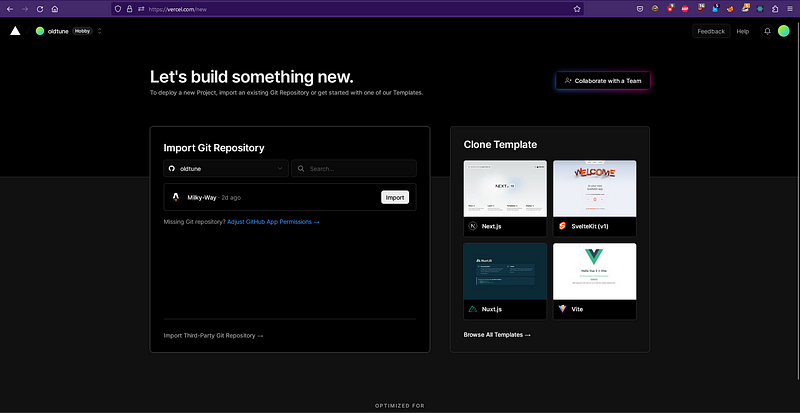Open the red extension icon with badge 16
The height and width of the screenshot is (413, 800).
(701, 8)
